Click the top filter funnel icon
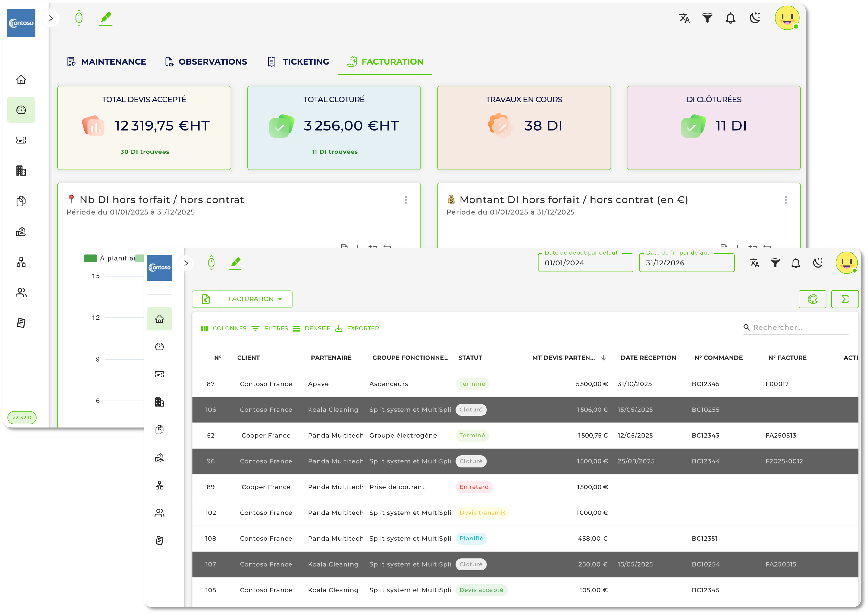Image resolution: width=868 pixels, height=614 pixels. [707, 18]
